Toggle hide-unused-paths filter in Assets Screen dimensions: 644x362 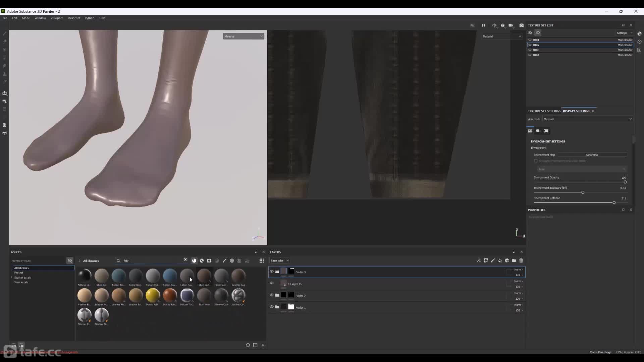click(70, 260)
